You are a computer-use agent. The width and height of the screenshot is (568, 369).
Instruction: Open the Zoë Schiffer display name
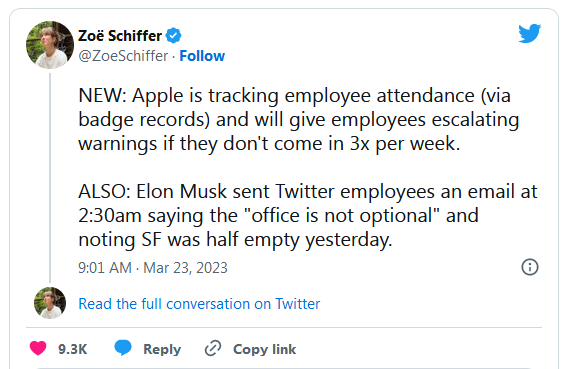click(x=120, y=36)
